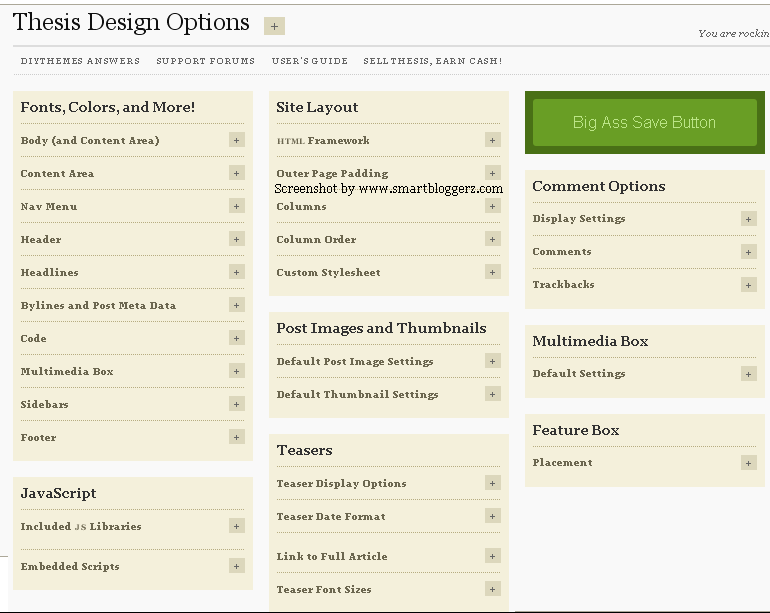Expand all options via plus beside Thesis Design Options

[x=274, y=26]
